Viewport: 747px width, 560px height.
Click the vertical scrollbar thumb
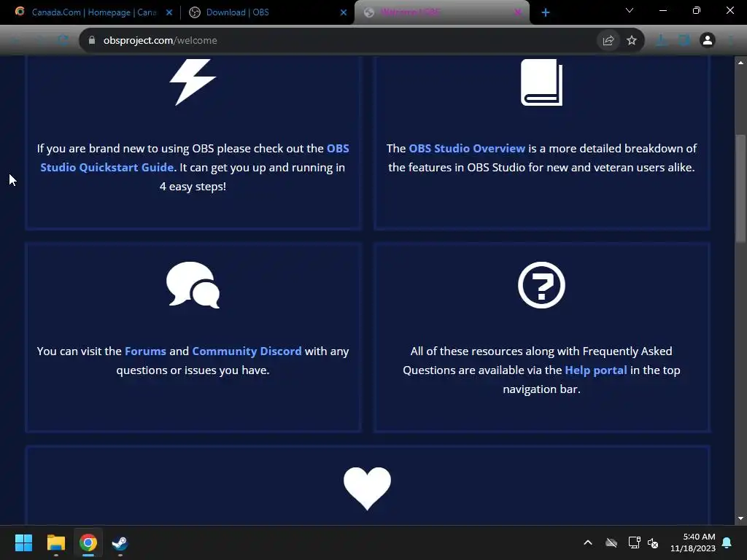click(x=740, y=189)
